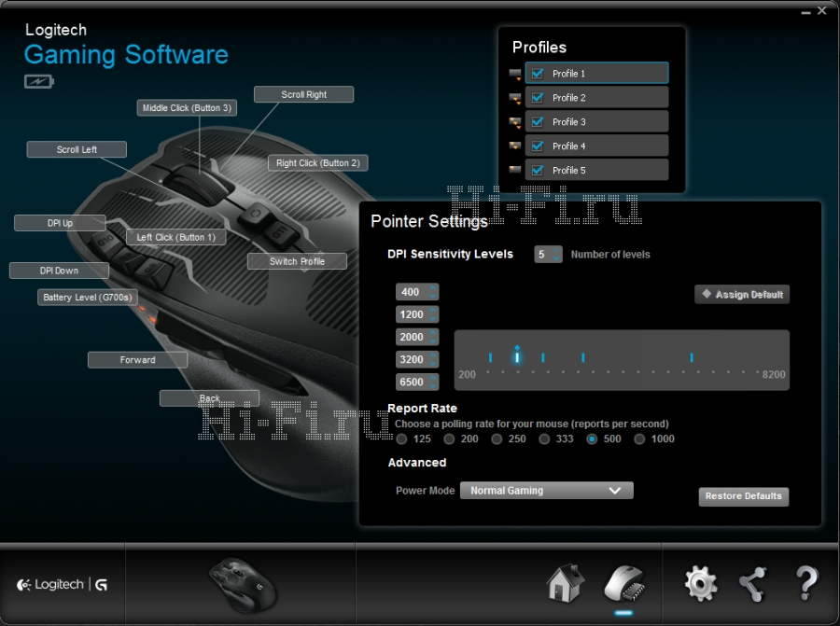The image size is (840, 626).
Task: Open the settings gear icon
Action: click(701, 584)
